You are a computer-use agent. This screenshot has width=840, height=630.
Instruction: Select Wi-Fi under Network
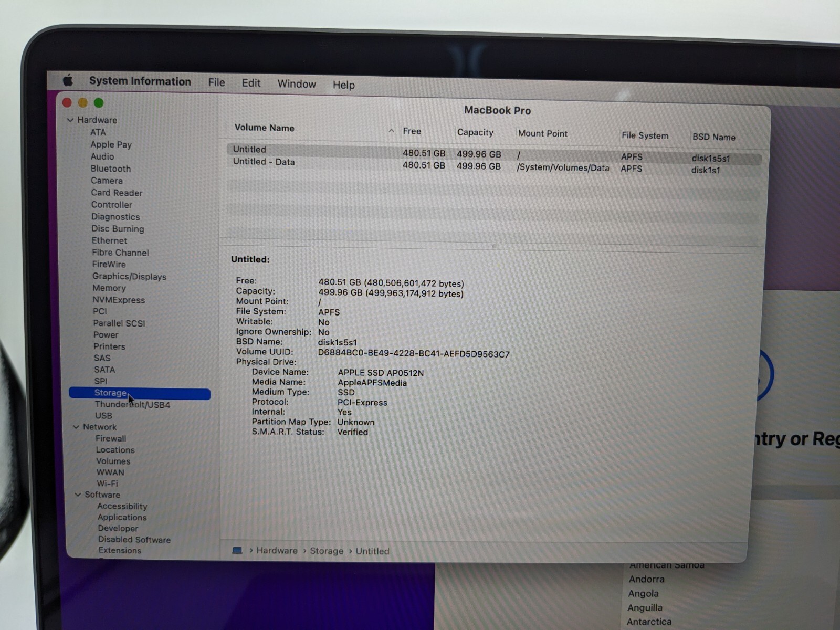point(107,484)
